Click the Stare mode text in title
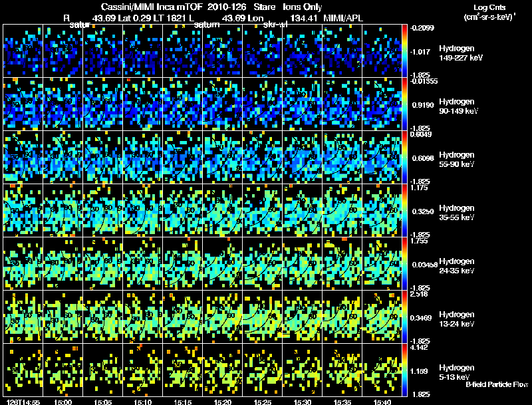Image resolution: width=532 pixels, height=405 pixels. (x=265, y=7)
